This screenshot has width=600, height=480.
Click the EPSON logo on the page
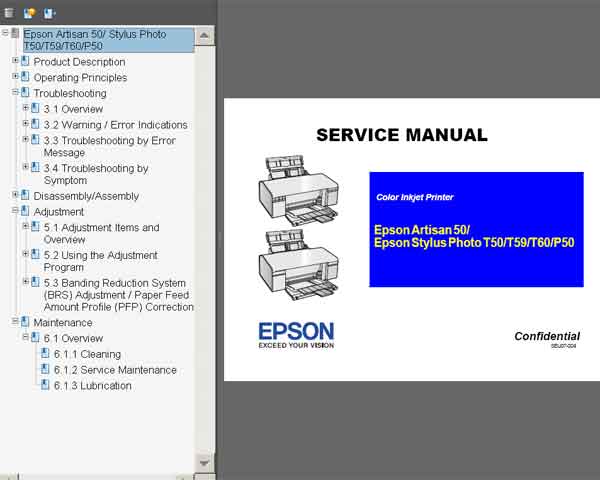(296, 335)
